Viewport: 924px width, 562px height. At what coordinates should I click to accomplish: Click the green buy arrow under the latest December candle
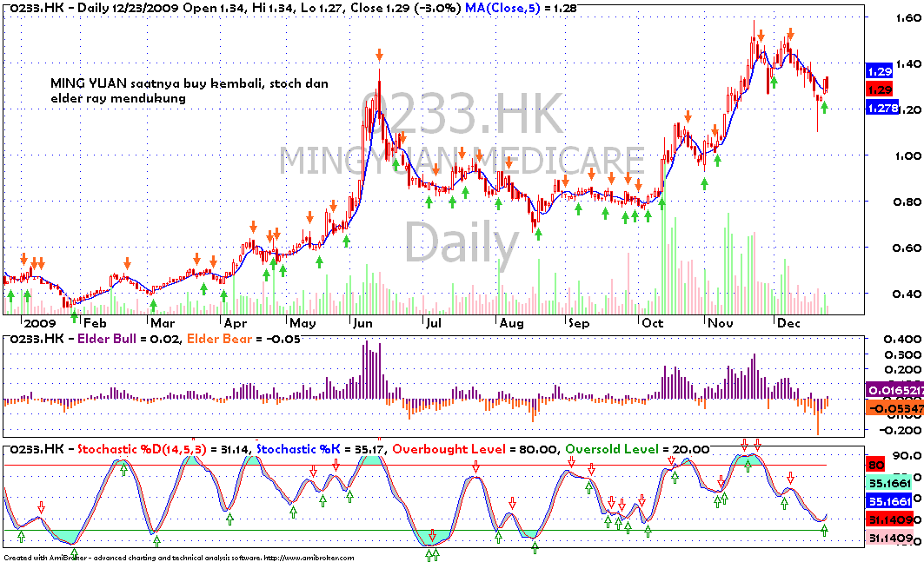pyautogui.click(x=824, y=107)
